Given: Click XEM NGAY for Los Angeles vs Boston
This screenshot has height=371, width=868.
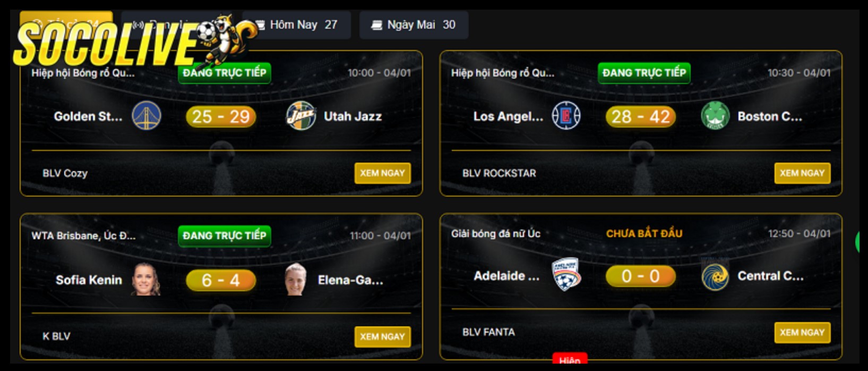Looking at the screenshot, I should point(802,173).
